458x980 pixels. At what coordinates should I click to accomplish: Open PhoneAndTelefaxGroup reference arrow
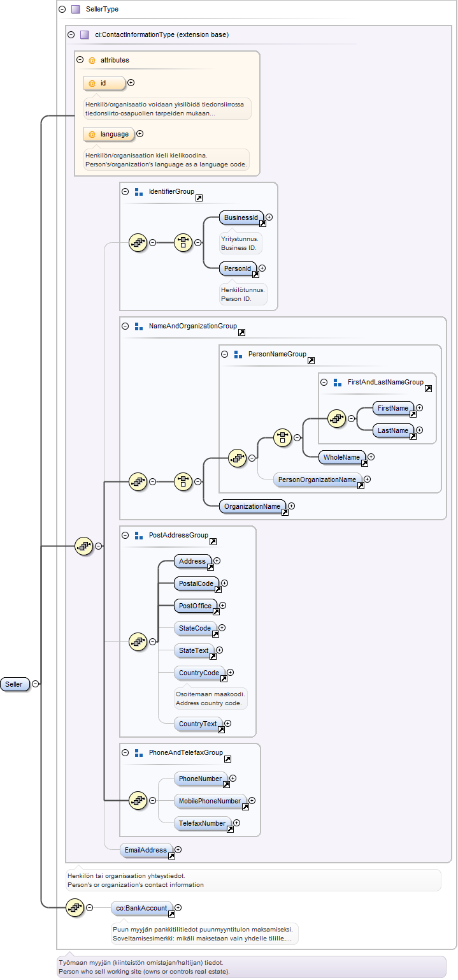click(x=227, y=759)
